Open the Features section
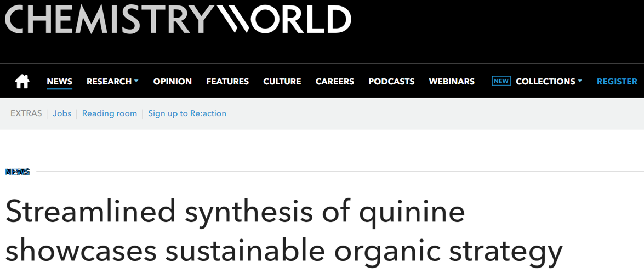Viewport: 644px width, 273px height. 227,81
